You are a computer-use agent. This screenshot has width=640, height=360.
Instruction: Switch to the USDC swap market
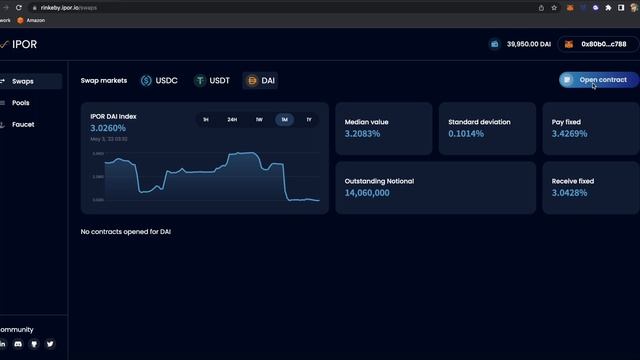tap(159, 81)
